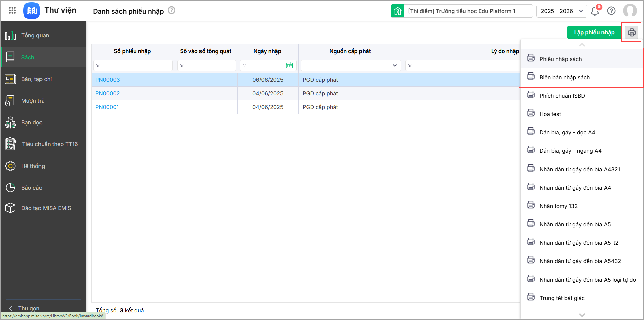Open the notifications bell
Screen dimensions: 644x320
[595, 11]
